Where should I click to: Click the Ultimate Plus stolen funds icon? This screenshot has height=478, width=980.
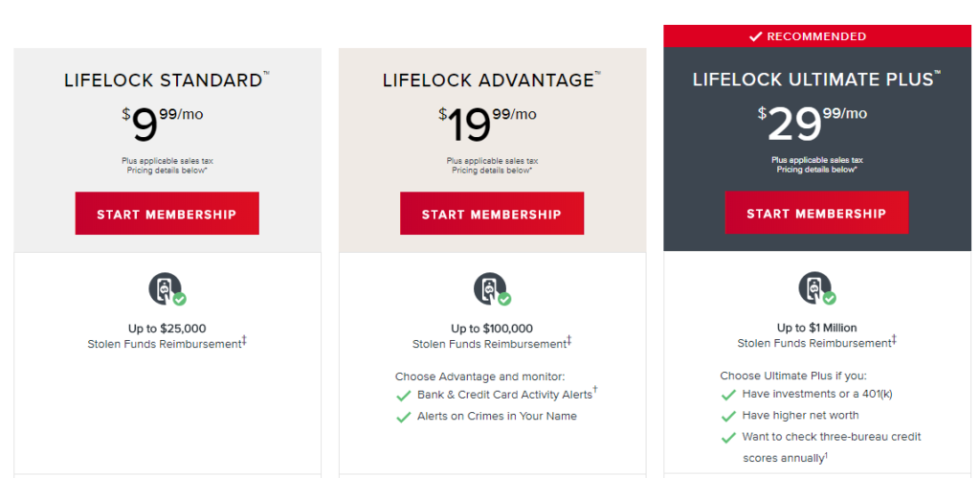[x=817, y=289]
